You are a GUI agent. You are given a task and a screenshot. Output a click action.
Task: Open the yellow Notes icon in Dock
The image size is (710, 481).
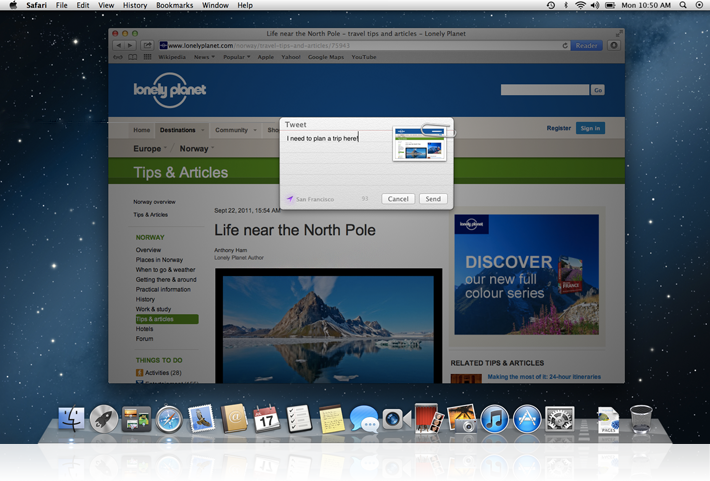332,419
